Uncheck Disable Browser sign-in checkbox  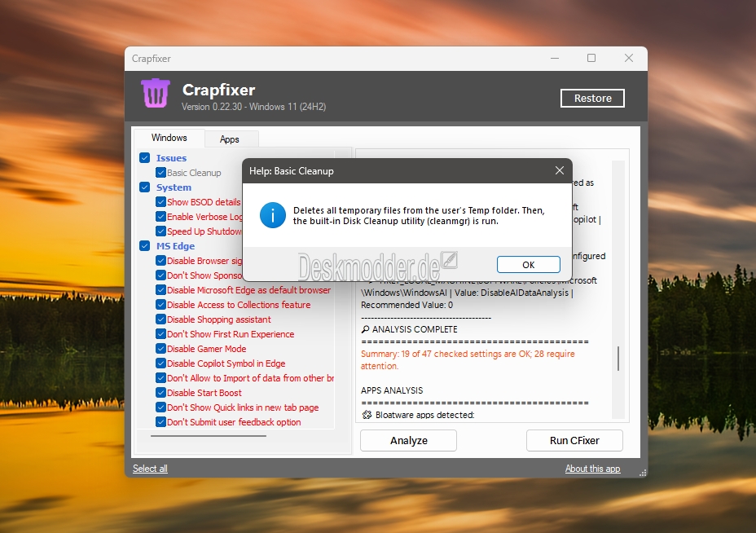(161, 261)
